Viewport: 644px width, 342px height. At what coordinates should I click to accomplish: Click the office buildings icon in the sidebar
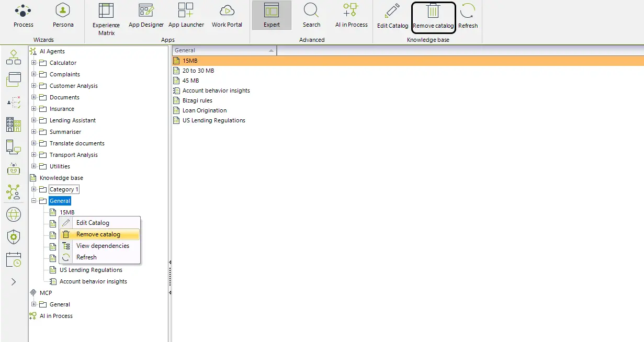[x=14, y=124]
